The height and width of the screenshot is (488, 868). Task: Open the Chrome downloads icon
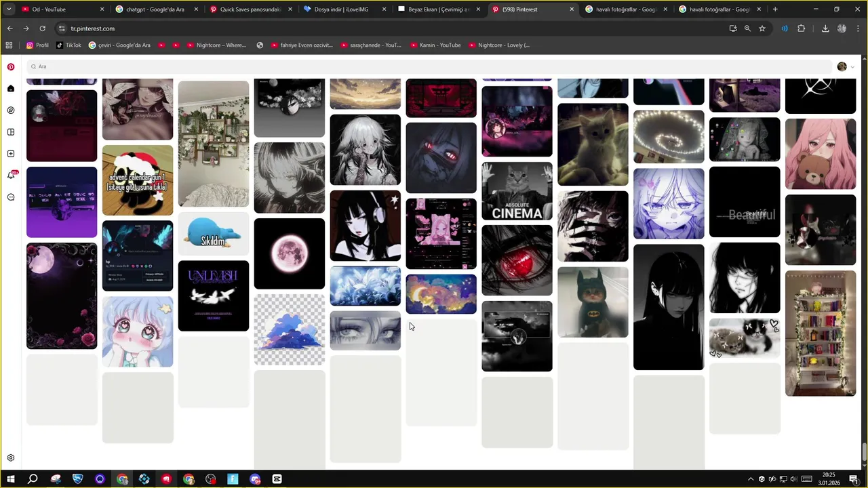(825, 28)
